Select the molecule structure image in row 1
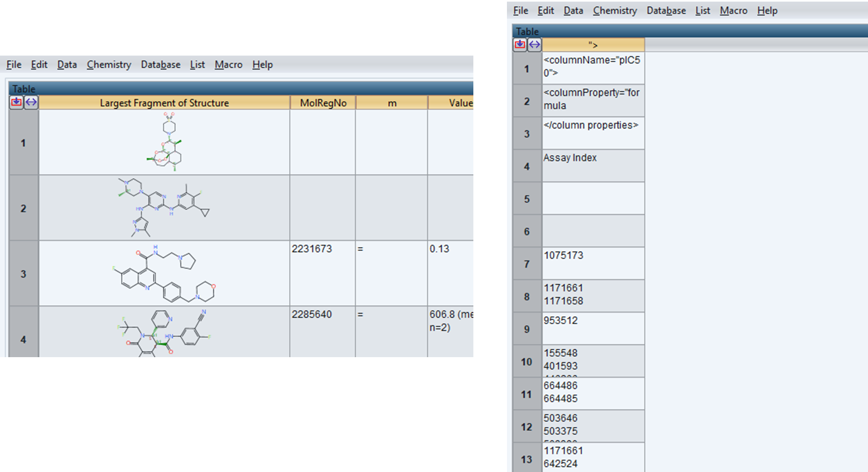Viewport: 868px width, 472px height. pyautogui.click(x=164, y=142)
